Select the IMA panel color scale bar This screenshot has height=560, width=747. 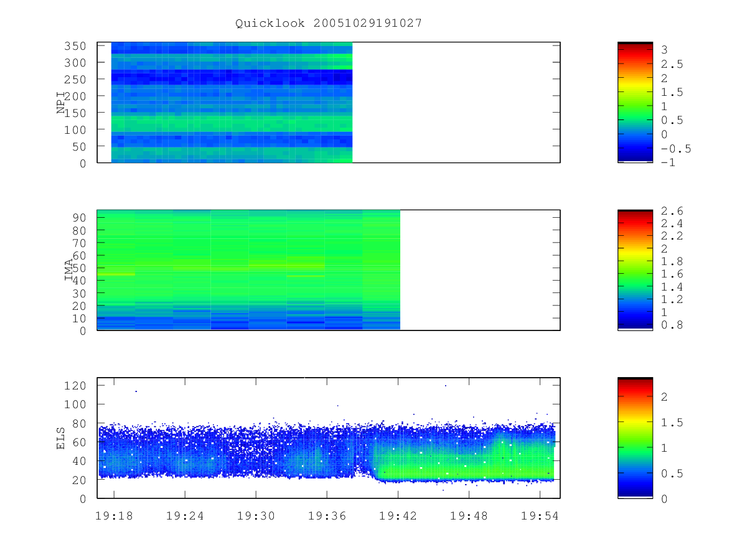coord(635,270)
